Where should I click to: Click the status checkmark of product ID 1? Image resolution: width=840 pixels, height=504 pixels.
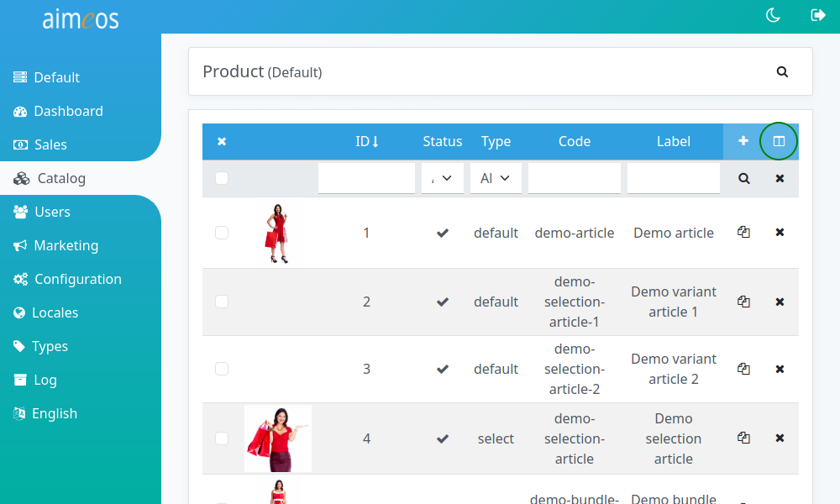443,233
